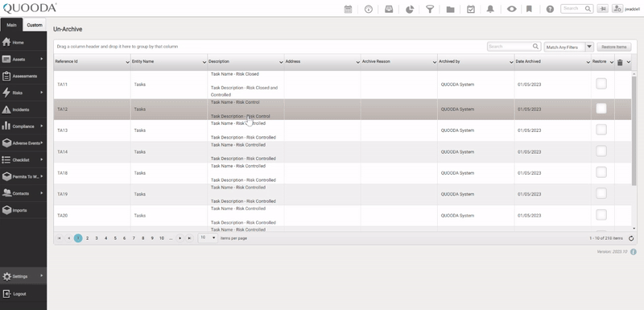Open the Entity Name column menu arrow
Viewport: 644px width, 310px height.
pos(204,62)
